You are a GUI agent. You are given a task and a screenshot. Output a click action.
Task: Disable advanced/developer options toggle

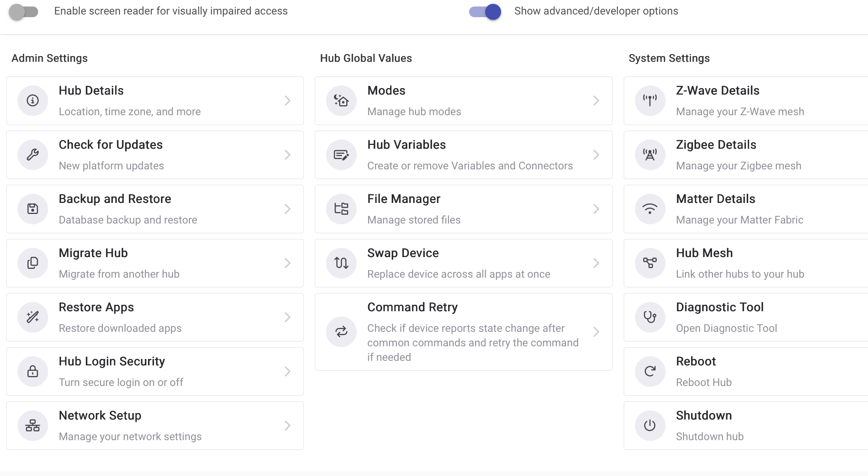pos(485,11)
